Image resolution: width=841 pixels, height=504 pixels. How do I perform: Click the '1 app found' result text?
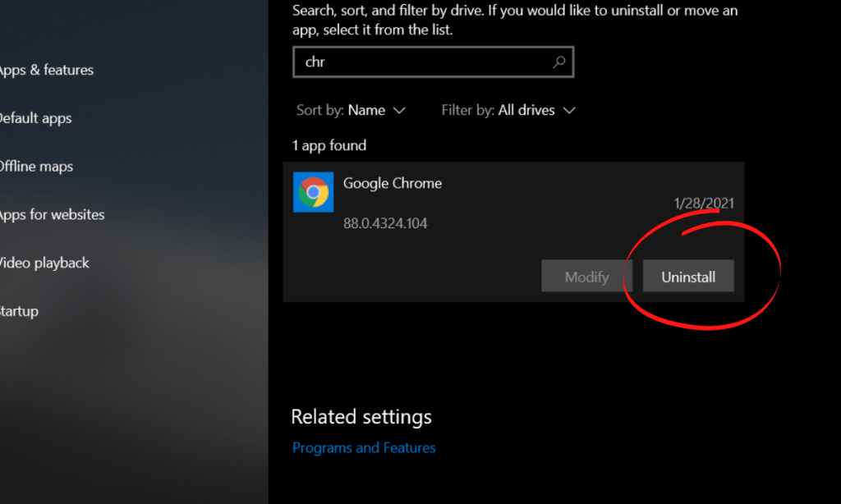[329, 146]
